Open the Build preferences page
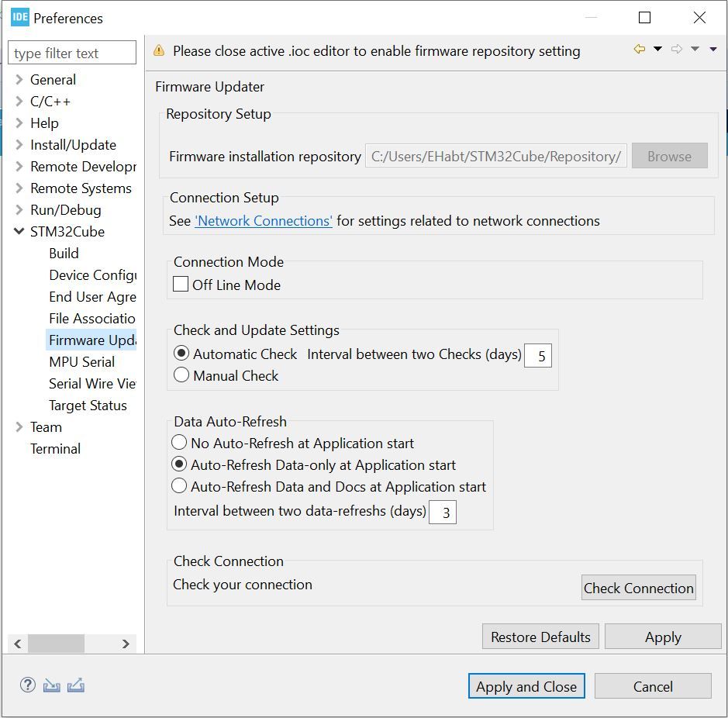The height and width of the screenshot is (718, 728). tap(64, 253)
